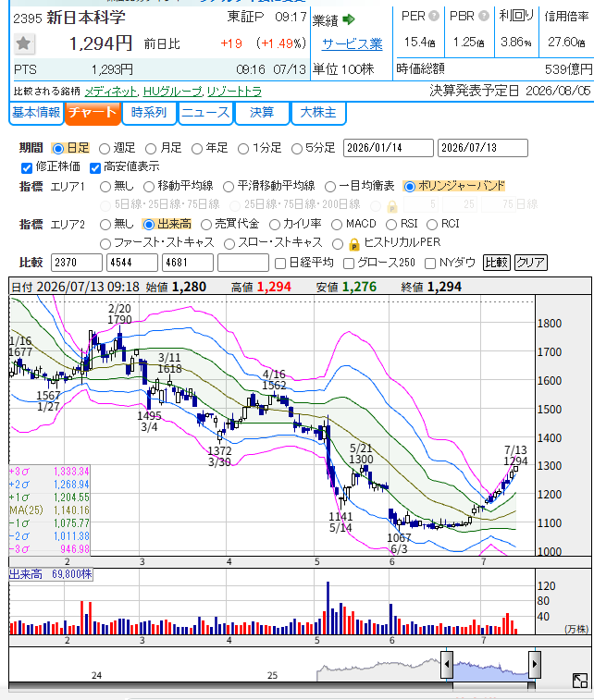
Task: Click the lock icon beside ヒストリカルPER
Action: pos(353,244)
